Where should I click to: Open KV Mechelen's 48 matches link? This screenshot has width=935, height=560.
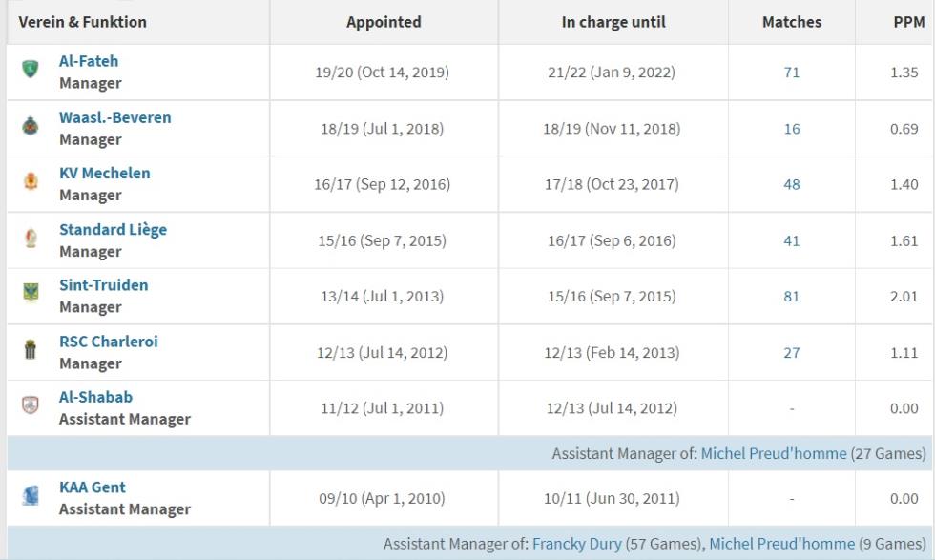tap(791, 184)
